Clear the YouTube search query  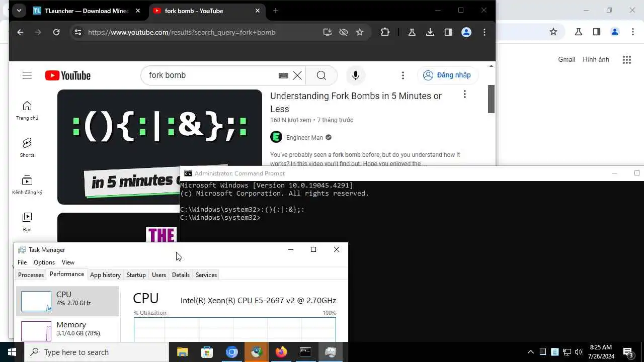coord(297,75)
